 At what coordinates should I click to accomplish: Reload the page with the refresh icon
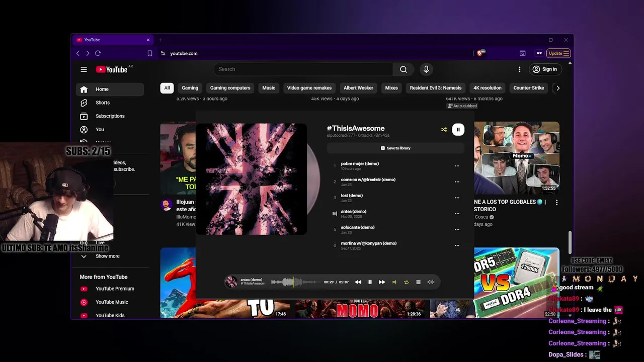pos(98,53)
